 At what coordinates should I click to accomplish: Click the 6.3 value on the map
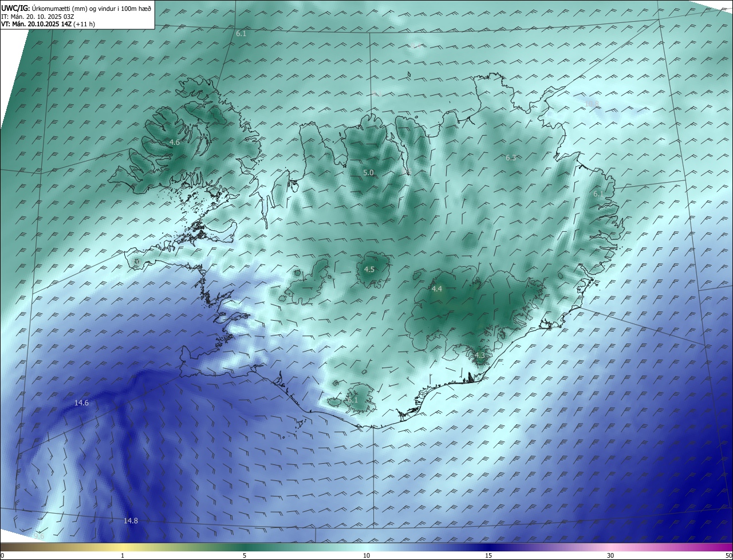click(511, 157)
